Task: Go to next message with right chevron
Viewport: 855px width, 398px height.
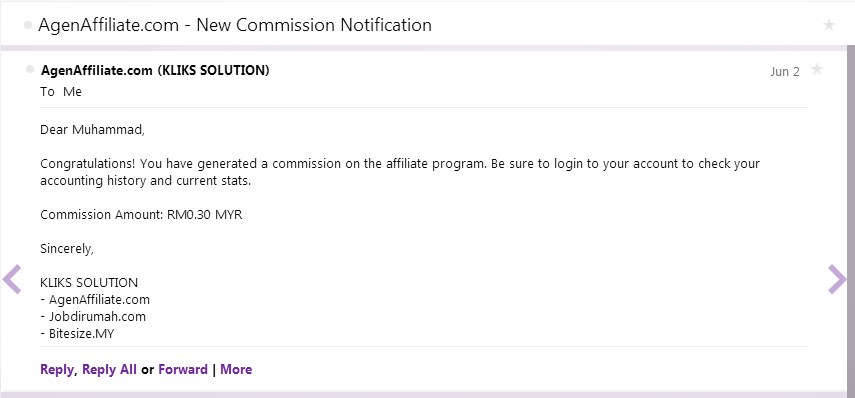Action: (x=837, y=279)
